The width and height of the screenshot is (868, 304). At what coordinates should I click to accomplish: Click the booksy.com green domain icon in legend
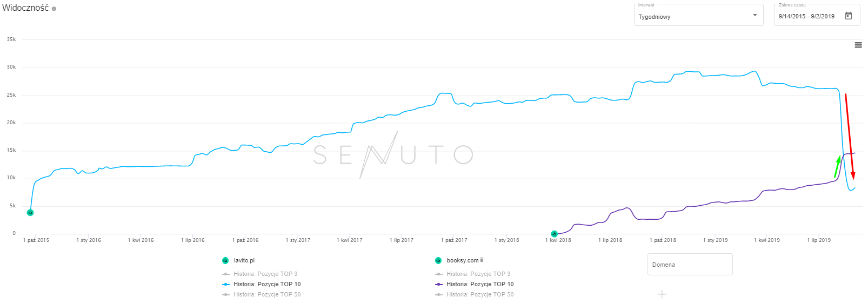[438, 260]
